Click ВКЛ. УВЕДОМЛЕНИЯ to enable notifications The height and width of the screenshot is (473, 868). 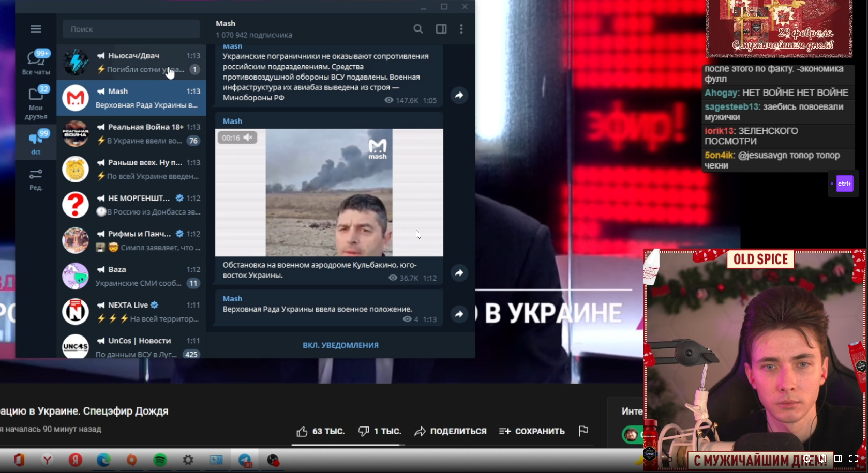tap(340, 345)
